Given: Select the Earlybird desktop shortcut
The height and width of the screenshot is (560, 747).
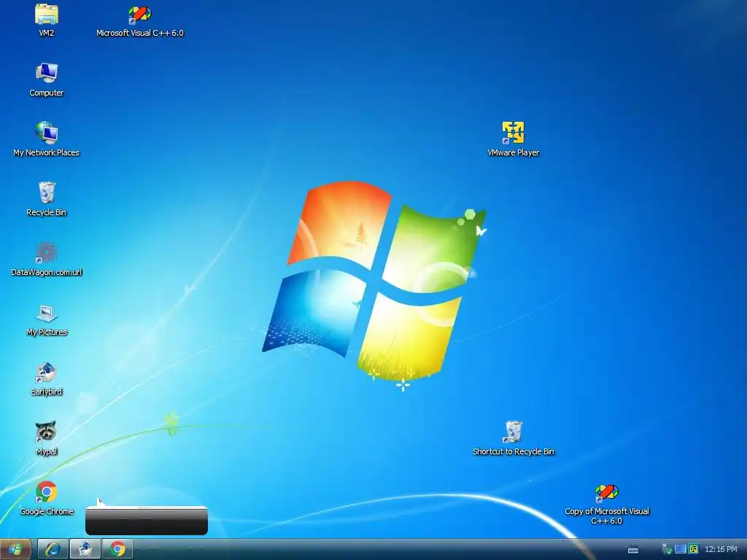Looking at the screenshot, I should click(46, 378).
